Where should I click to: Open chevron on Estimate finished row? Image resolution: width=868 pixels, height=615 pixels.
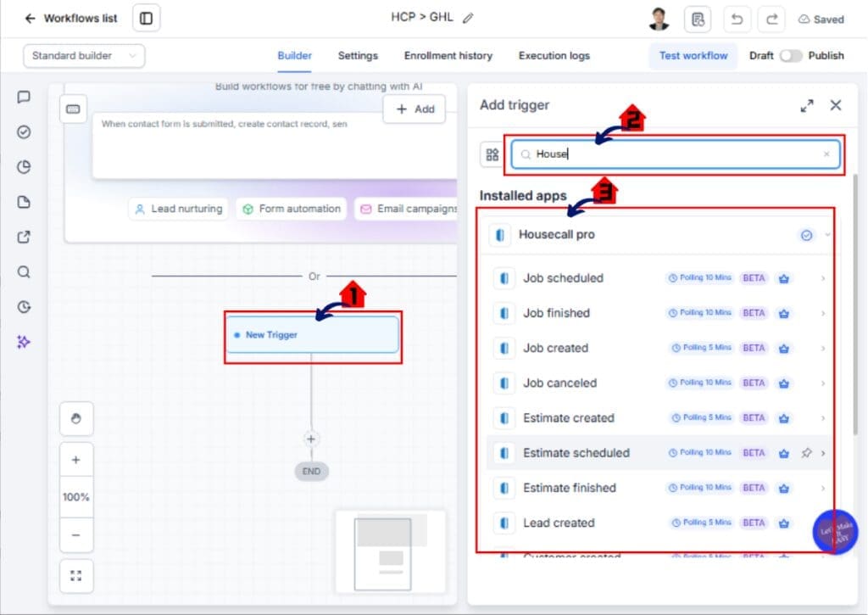tap(823, 488)
